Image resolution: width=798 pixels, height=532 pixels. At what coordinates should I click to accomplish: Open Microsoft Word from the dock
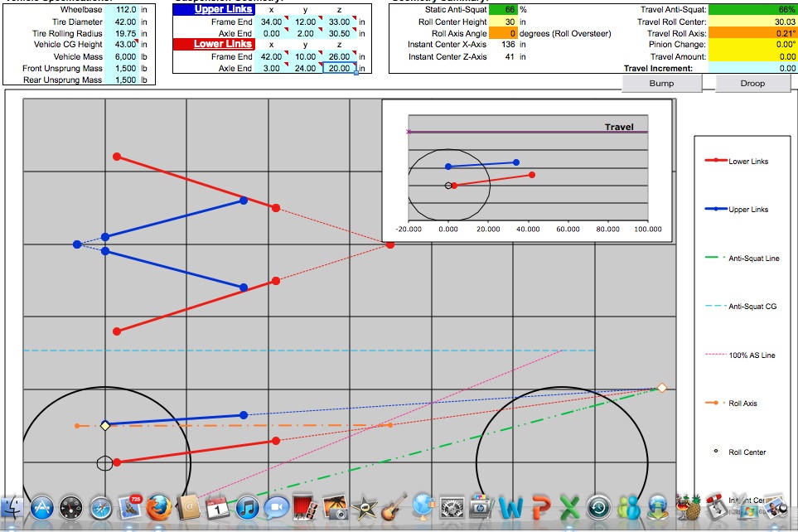tap(511, 506)
